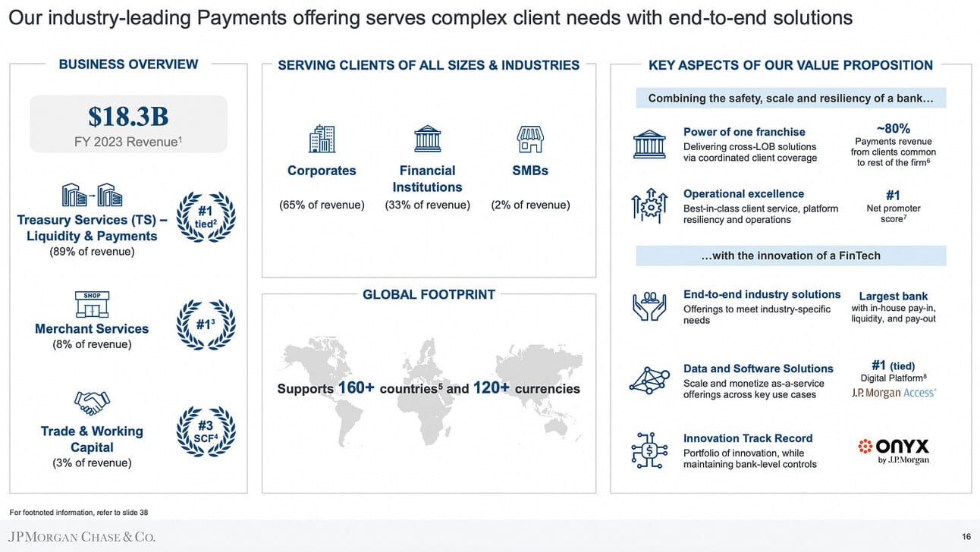The width and height of the screenshot is (980, 552).
Task: Click 'Best-in-class client service' description
Action: (x=761, y=214)
